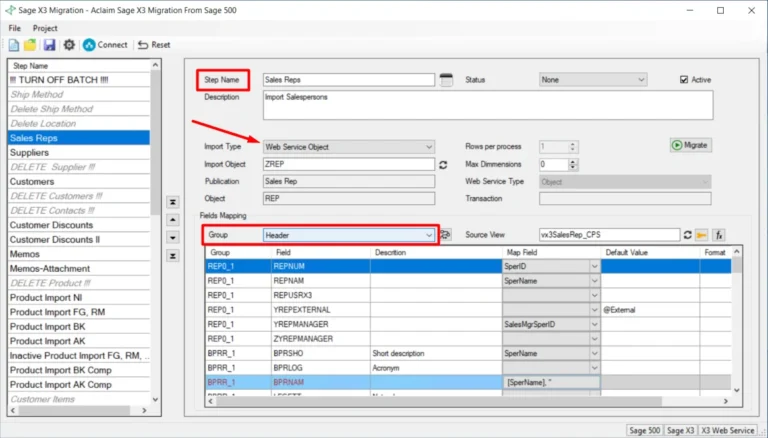Open the Project menu
768x438 pixels.
45,28
